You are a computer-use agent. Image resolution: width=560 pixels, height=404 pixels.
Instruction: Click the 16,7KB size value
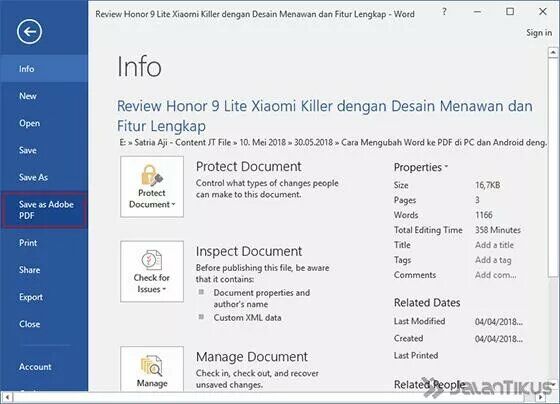(488, 185)
